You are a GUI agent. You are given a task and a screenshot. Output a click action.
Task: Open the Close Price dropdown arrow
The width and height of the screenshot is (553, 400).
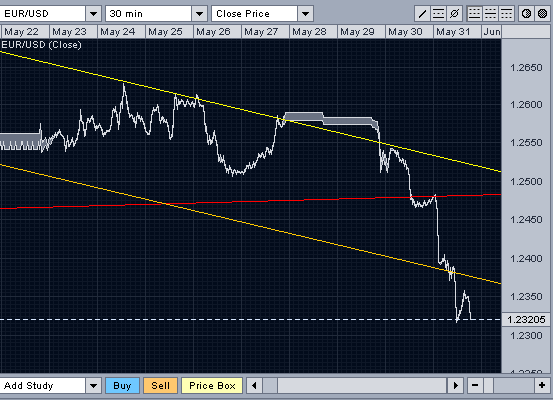point(305,14)
